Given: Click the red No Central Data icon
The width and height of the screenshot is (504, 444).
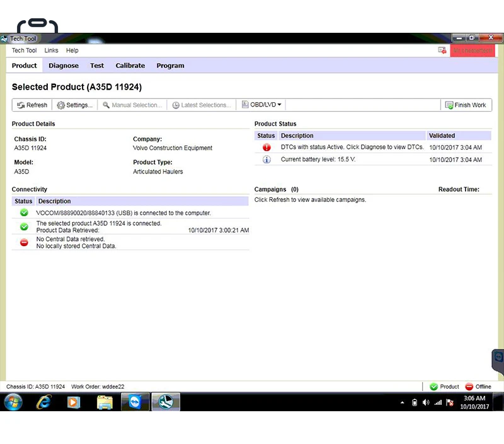Looking at the screenshot, I should [x=24, y=243].
